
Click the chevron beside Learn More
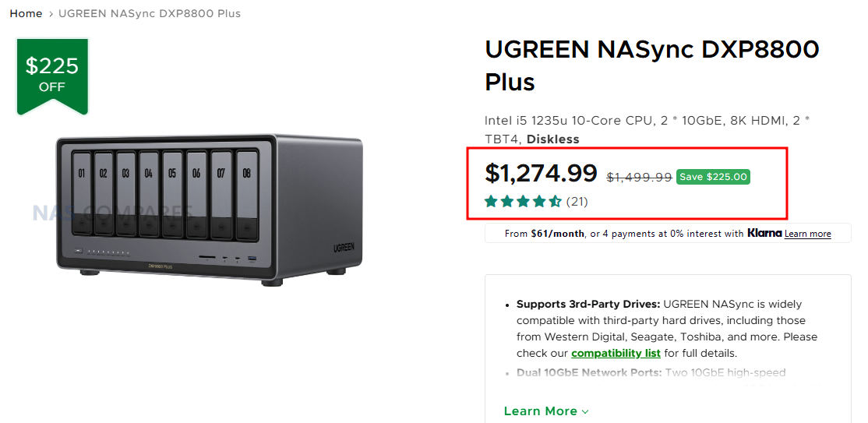[585, 411]
